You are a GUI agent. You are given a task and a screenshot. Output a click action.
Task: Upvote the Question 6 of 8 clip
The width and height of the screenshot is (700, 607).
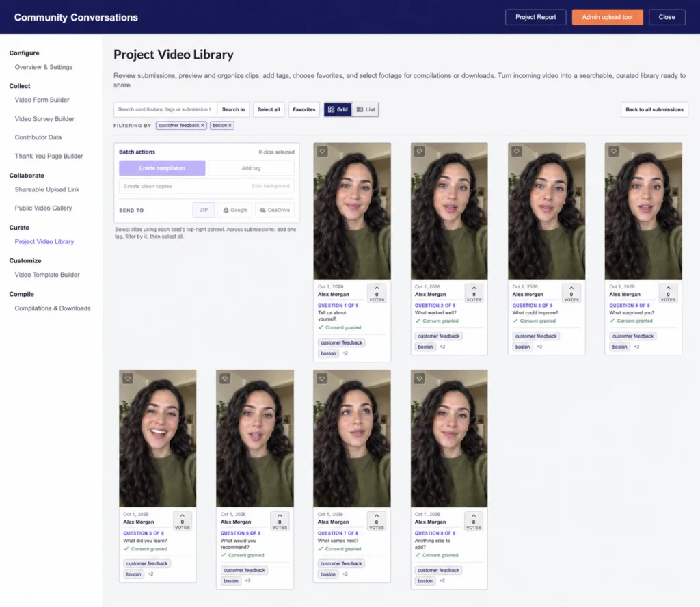pos(280,521)
